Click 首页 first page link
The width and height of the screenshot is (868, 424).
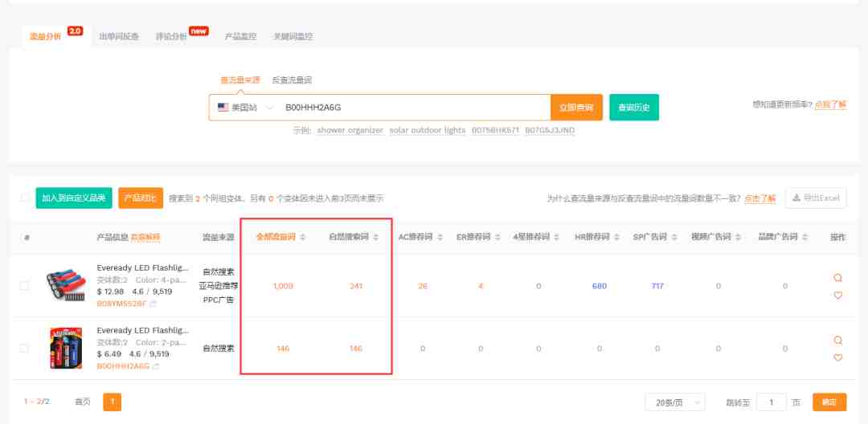(83, 402)
